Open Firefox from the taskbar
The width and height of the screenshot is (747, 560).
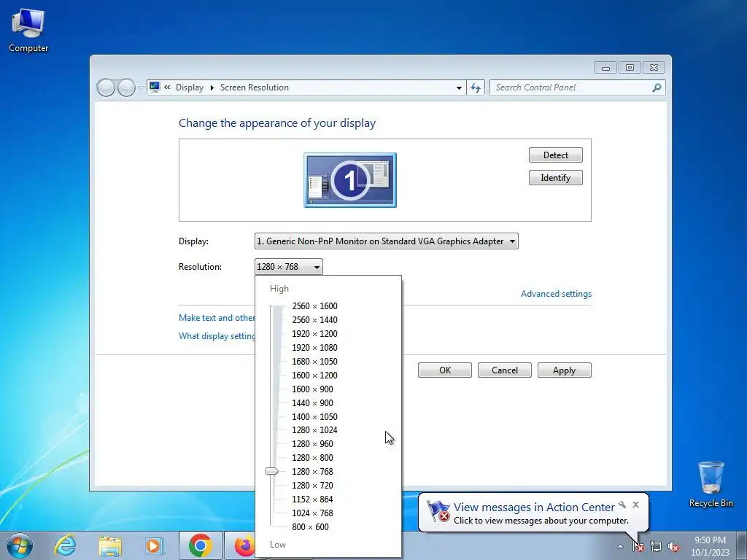coord(244,545)
